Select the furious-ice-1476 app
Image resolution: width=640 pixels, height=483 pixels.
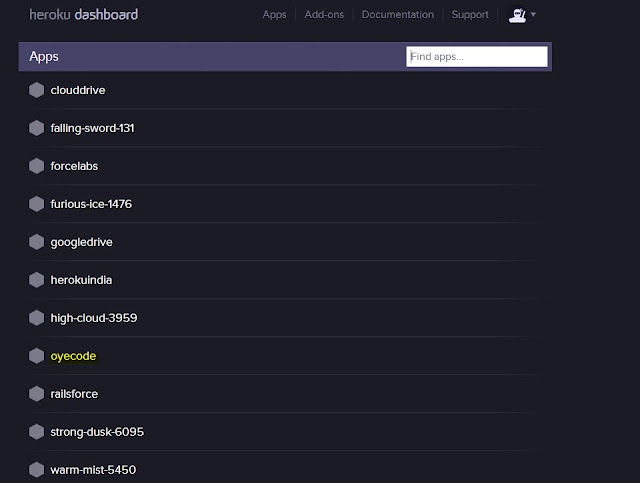tap(91, 204)
